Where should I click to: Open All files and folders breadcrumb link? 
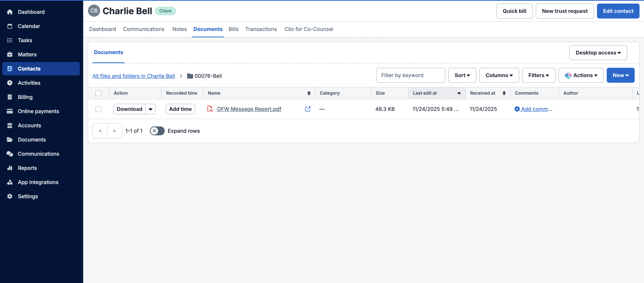[x=134, y=76]
